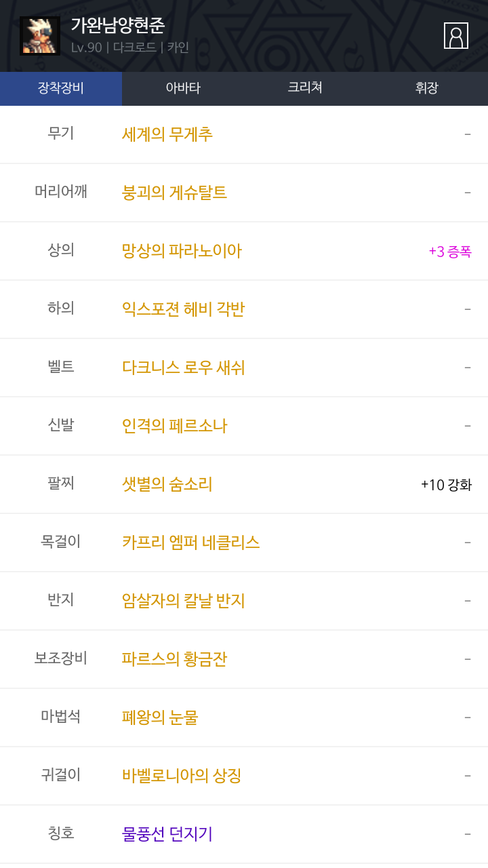Select 폐왕의 눈물 magic stone
This screenshot has height=868, width=488.
160,717
